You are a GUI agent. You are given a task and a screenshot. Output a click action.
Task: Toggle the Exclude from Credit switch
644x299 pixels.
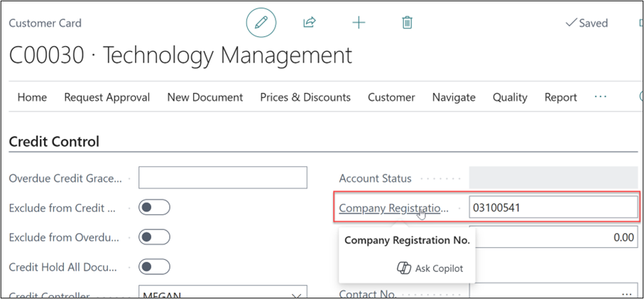[154, 207]
